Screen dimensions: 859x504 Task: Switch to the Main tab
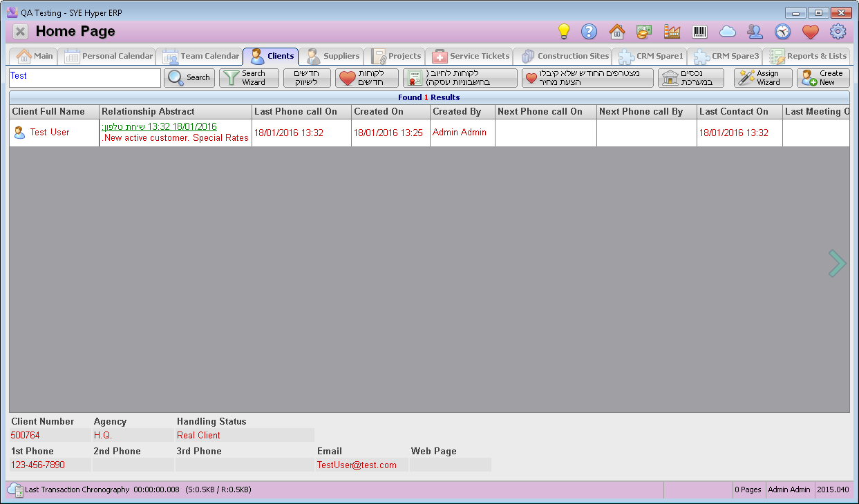pyautogui.click(x=35, y=56)
